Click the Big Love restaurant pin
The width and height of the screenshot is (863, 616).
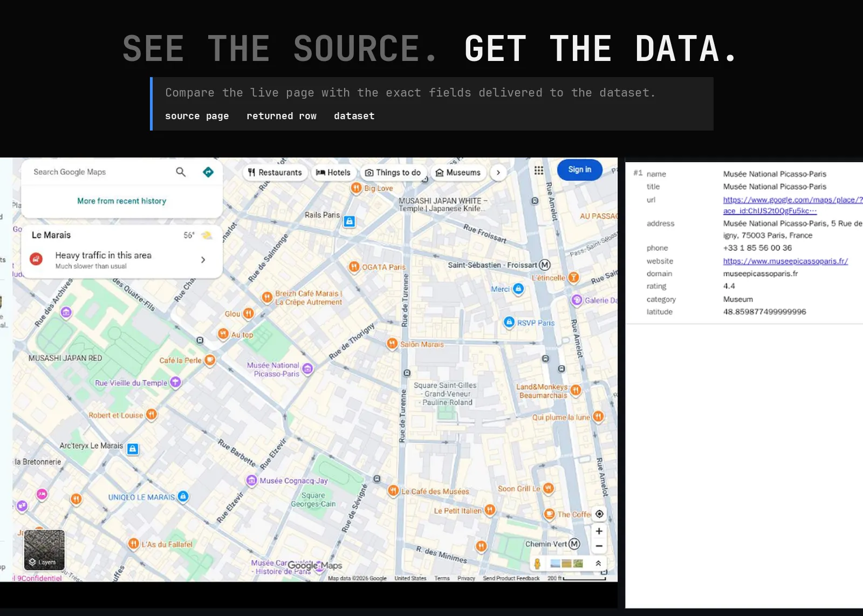coord(356,188)
